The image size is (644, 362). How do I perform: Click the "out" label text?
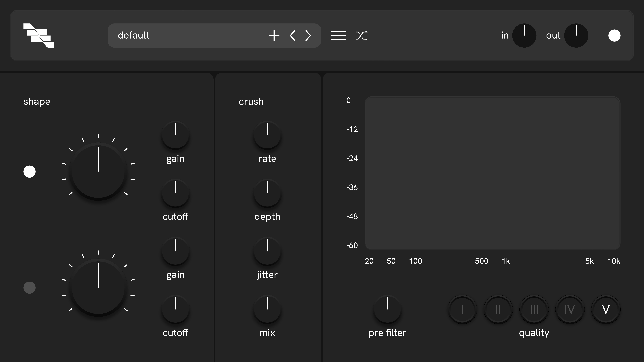(553, 35)
